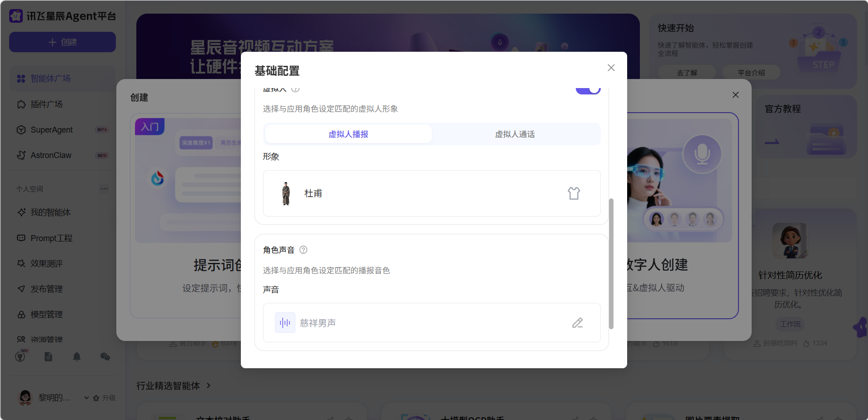This screenshot has height=420, width=868.
Task: Click help icon next to 角色声音
Action: [x=304, y=250]
